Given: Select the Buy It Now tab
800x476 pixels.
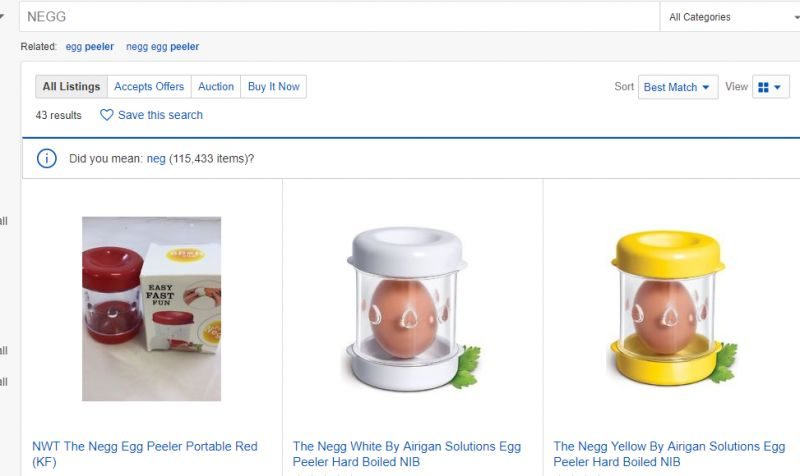Looking at the screenshot, I should (x=273, y=87).
